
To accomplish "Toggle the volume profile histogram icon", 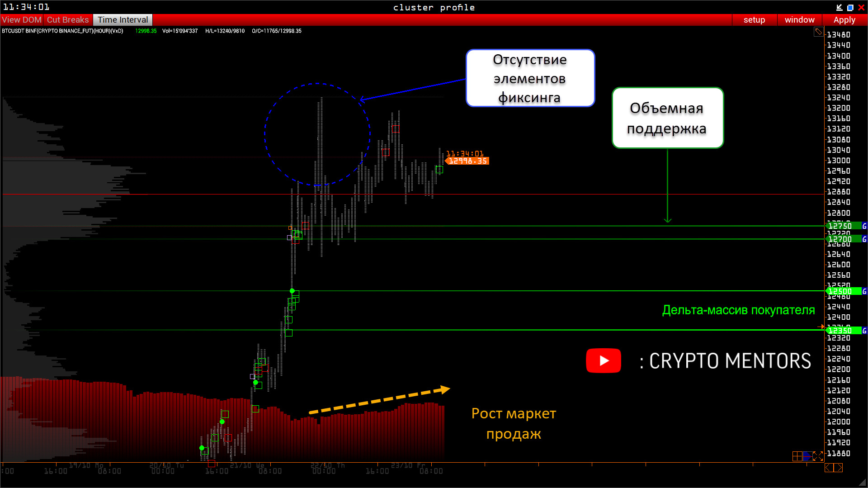I will (807, 456).
